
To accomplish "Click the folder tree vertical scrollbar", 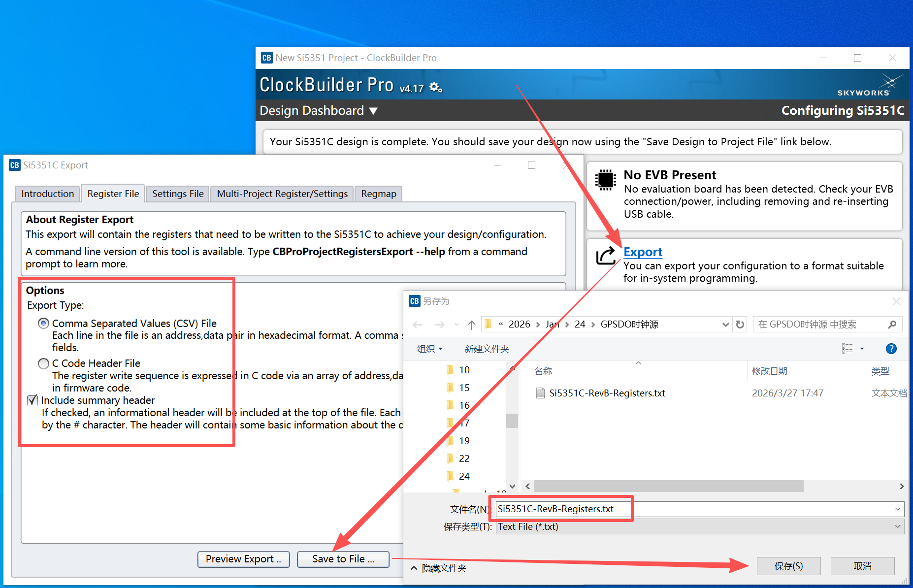I will point(512,421).
